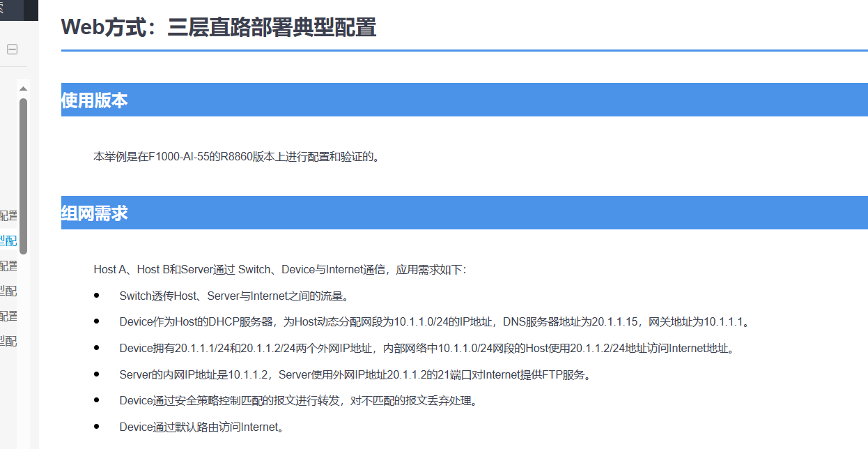Click the sidebar vertical scrollbar thumb
This screenshot has width=868, height=449.
23,176
